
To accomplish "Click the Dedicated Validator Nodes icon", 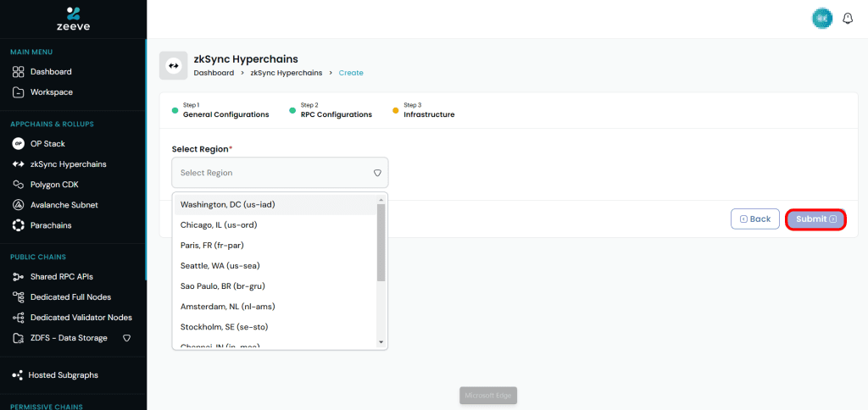I will 19,318.
